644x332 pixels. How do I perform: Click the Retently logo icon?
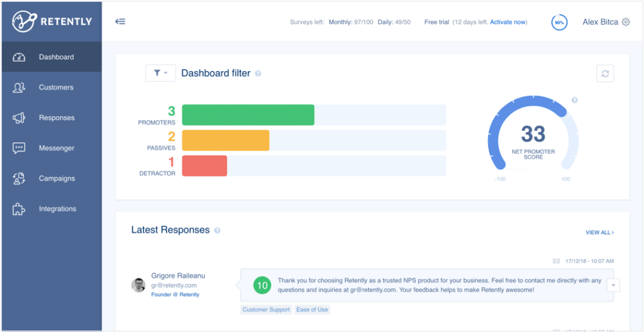click(24, 21)
